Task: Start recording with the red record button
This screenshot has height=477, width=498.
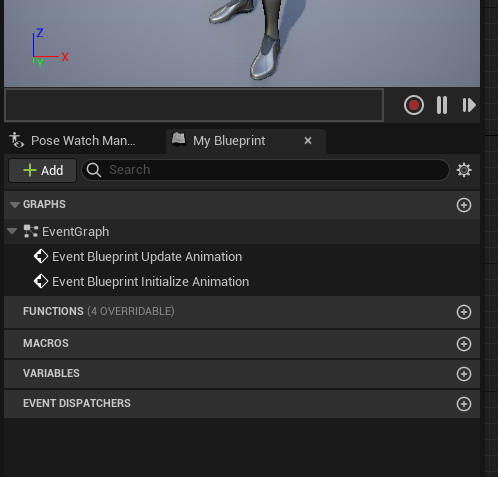Action: click(x=414, y=105)
